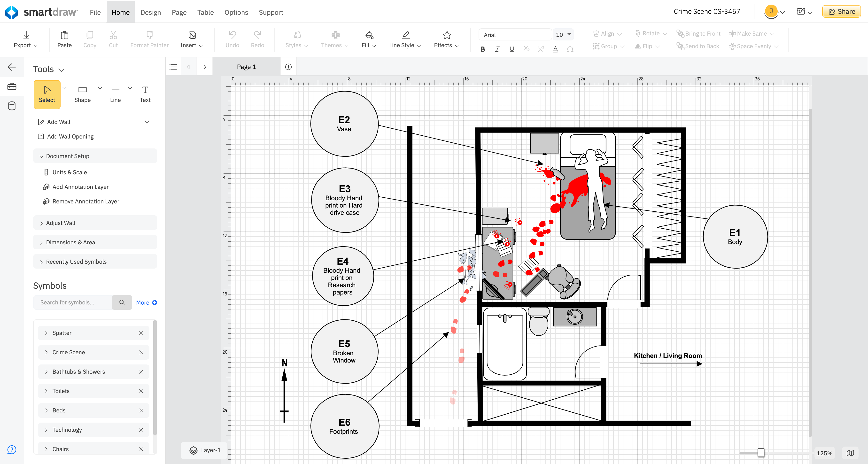Select the Text tool
This screenshot has width=868, height=464.
coord(145,94)
